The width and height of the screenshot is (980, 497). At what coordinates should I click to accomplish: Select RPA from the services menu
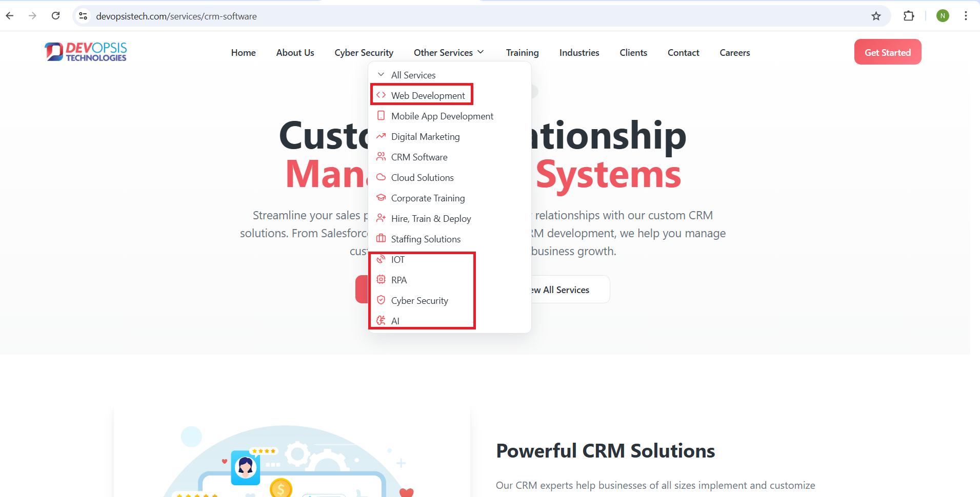coord(398,280)
